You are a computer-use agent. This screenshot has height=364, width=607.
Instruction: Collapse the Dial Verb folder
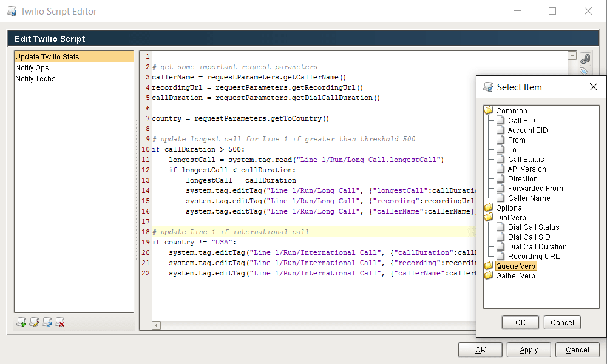coord(489,217)
